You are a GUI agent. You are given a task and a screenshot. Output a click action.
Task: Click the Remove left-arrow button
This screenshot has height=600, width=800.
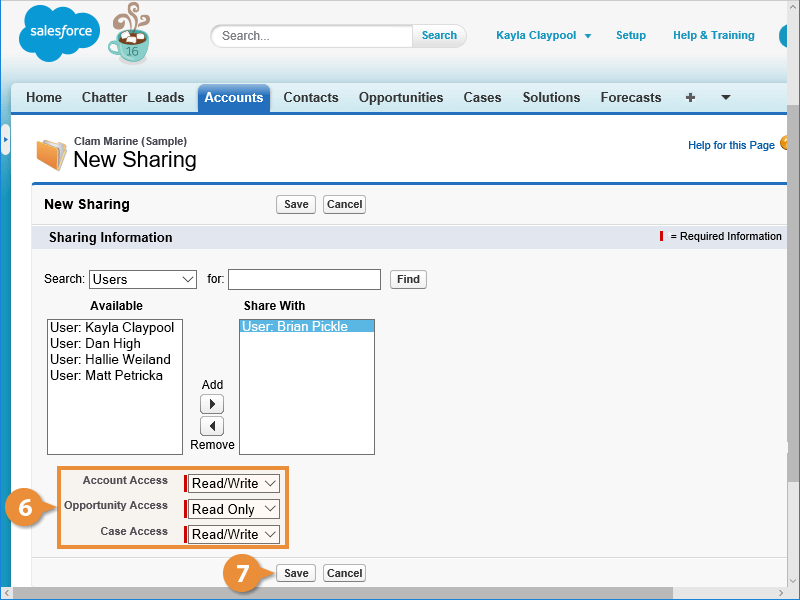pyautogui.click(x=212, y=426)
